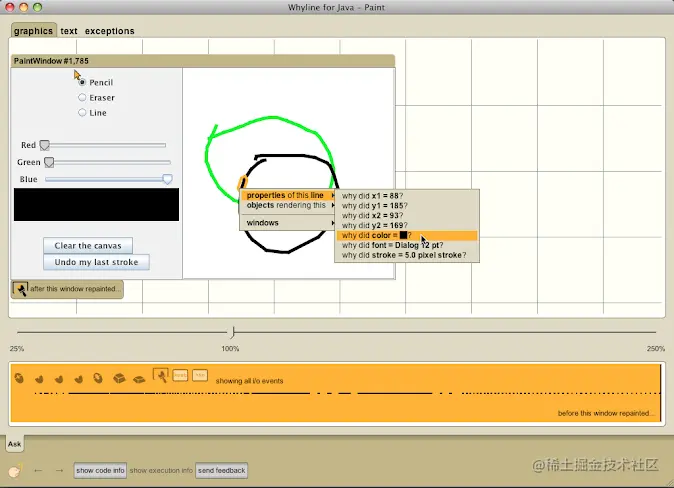Ask 'why did font = Dialog 12 pt?'
The height and width of the screenshot is (488, 674).
coord(407,245)
